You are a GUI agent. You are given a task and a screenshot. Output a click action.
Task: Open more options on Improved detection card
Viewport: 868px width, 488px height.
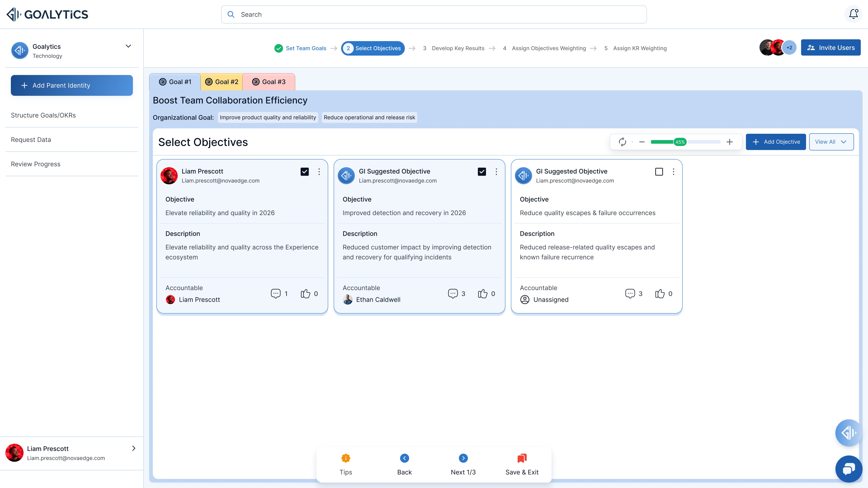496,172
